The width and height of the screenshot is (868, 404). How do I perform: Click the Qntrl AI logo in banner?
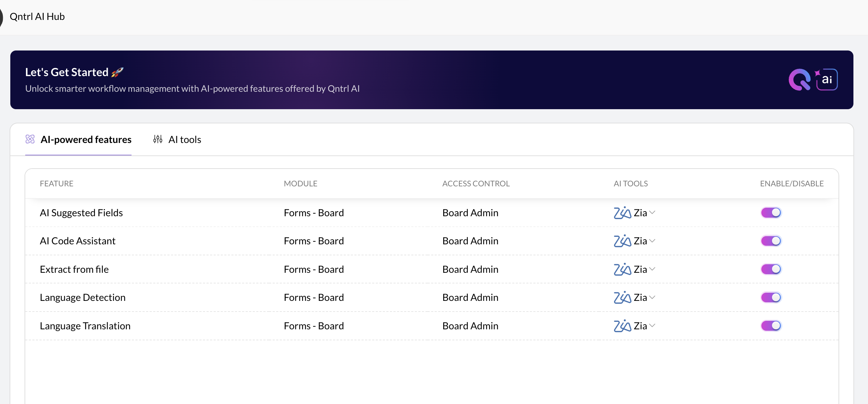coord(813,79)
